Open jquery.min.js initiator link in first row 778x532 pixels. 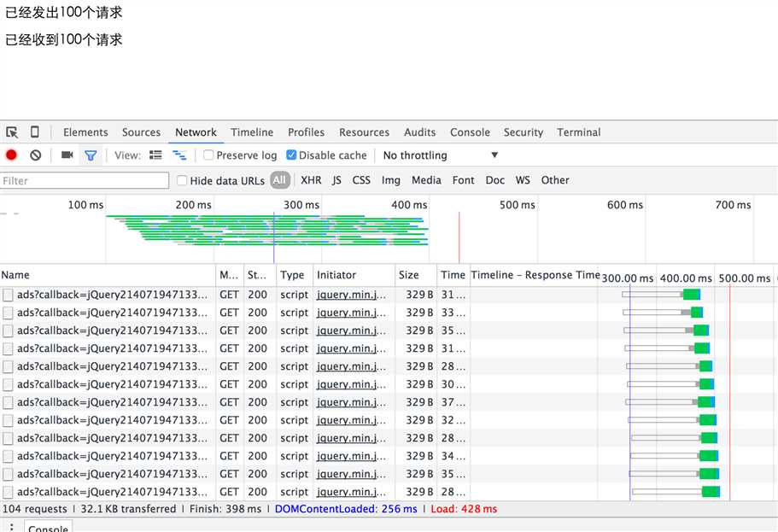[351, 295]
